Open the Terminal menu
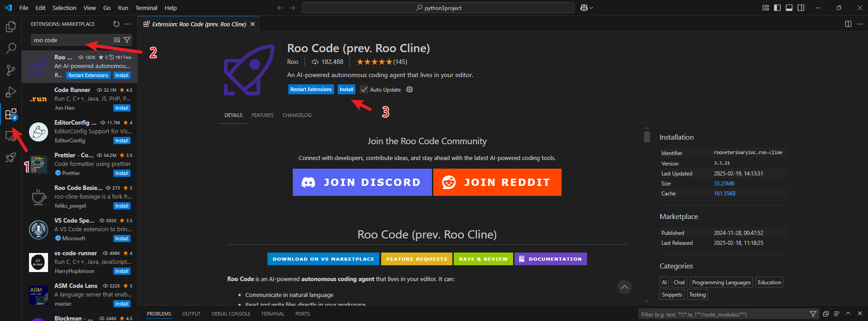Screen dimensions: 868x321 (146, 8)
